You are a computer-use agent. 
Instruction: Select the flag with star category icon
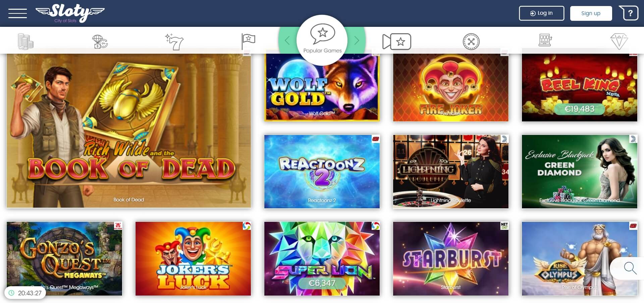pos(248,41)
